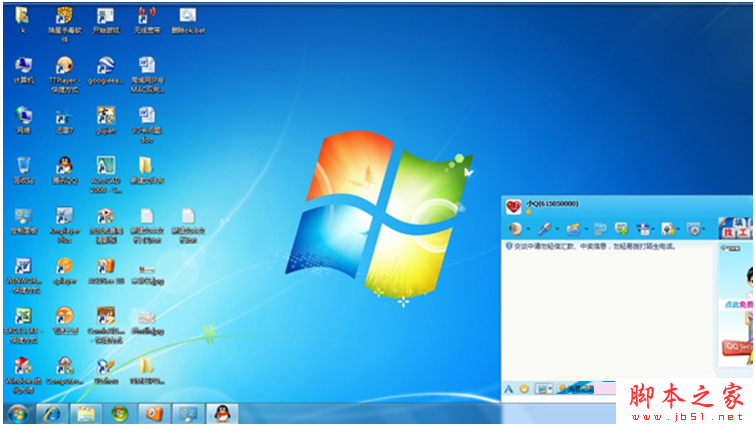The height and width of the screenshot is (428, 755).
Task: Click the red heart contact avatar in QQ
Action: (x=513, y=207)
